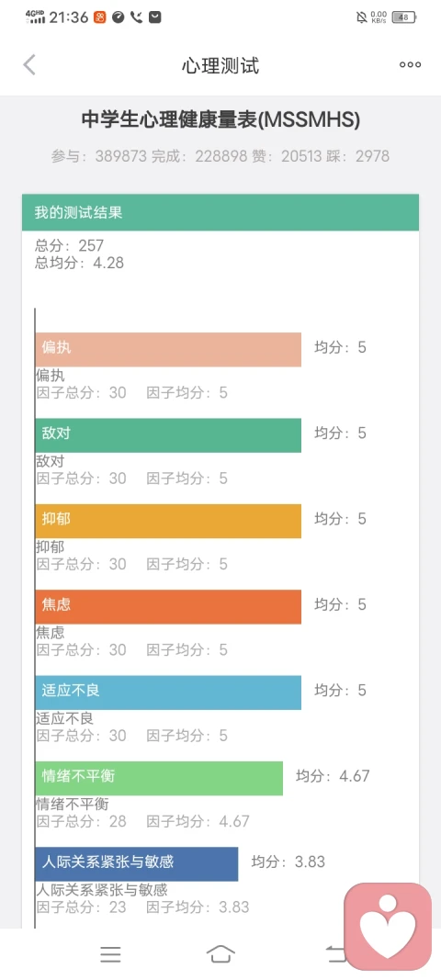Tap the battery indicator in status bar
Image resolution: width=441 pixels, height=980 pixels.
click(404, 17)
